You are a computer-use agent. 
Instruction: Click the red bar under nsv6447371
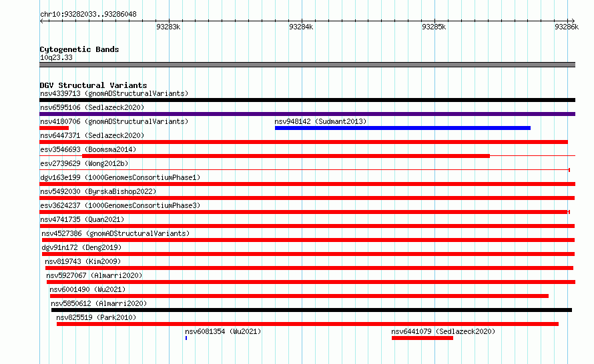(304, 142)
